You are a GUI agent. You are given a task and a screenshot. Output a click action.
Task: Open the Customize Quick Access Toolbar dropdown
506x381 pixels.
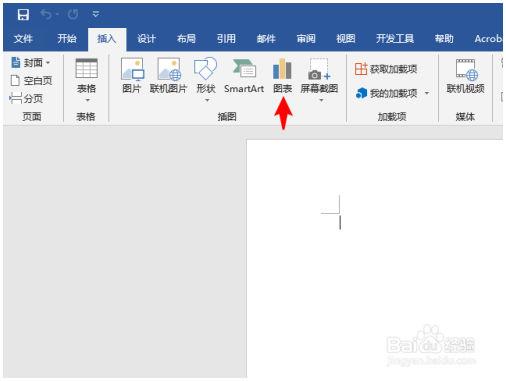click(96, 14)
